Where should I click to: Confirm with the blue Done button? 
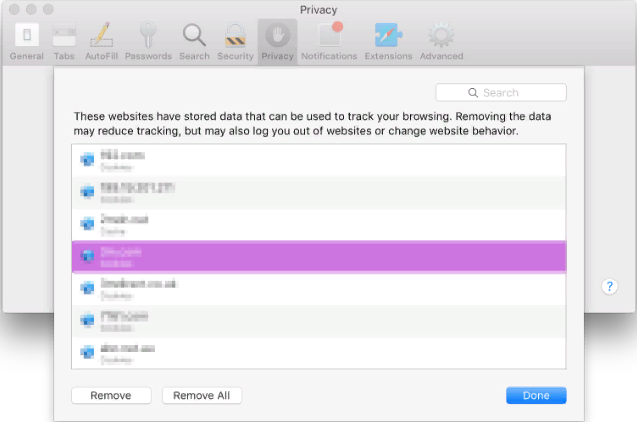click(x=536, y=395)
